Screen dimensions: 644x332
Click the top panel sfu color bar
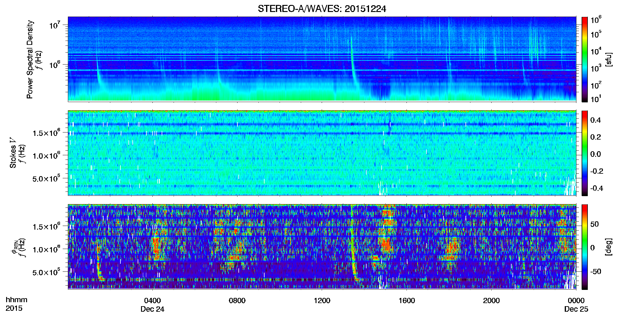pos(585,59)
